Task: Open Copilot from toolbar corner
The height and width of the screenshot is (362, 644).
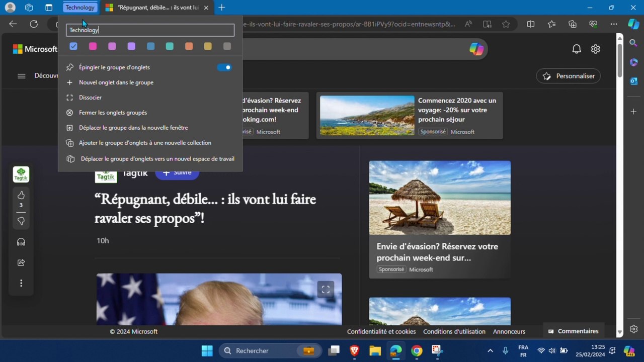Action: [633, 24]
